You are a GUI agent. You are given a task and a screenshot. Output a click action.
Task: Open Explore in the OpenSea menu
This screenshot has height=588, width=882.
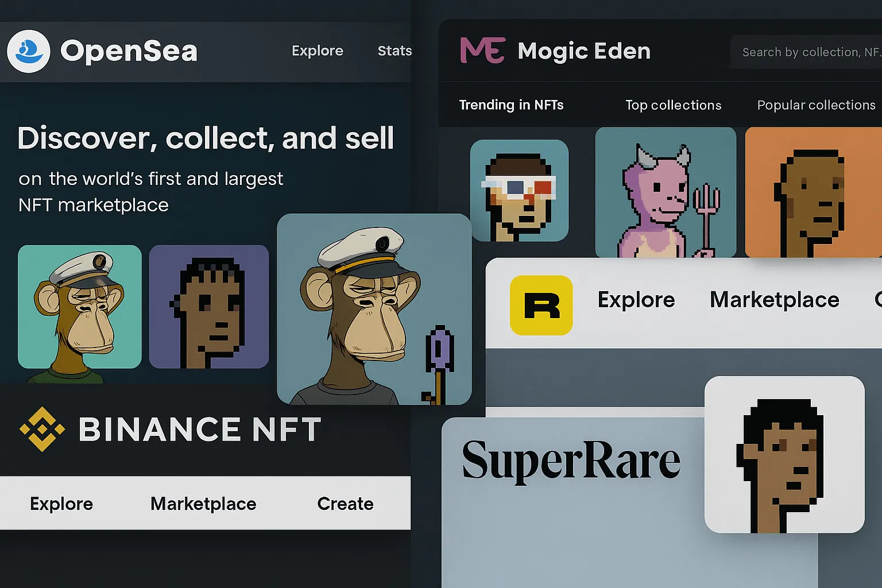click(x=317, y=51)
